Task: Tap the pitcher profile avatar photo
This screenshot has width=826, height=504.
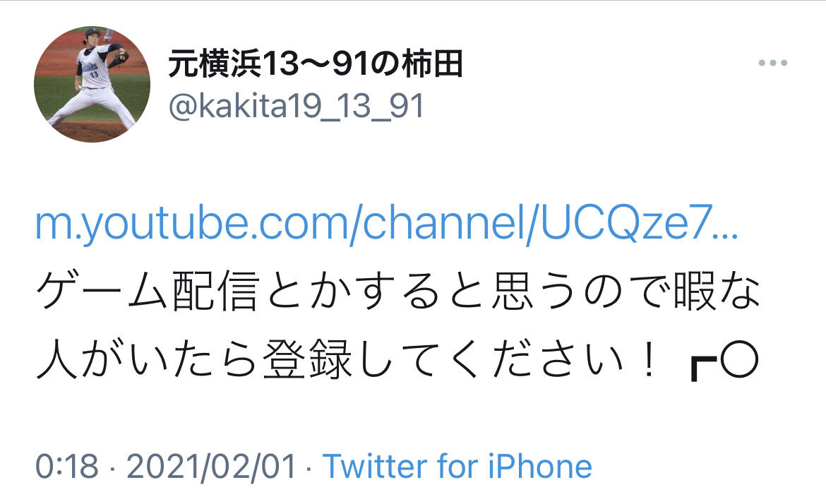Action: coord(92,84)
